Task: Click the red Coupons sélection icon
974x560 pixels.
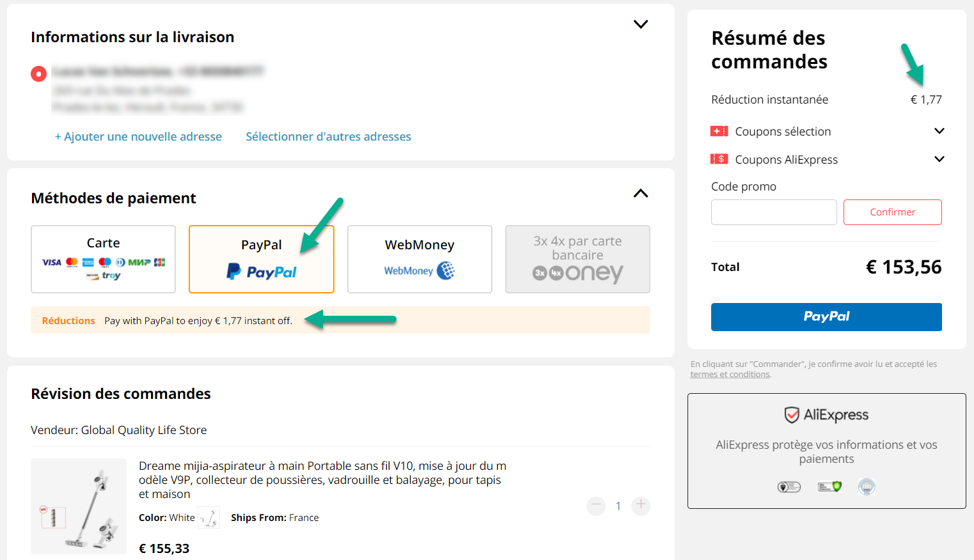Action: click(x=719, y=131)
